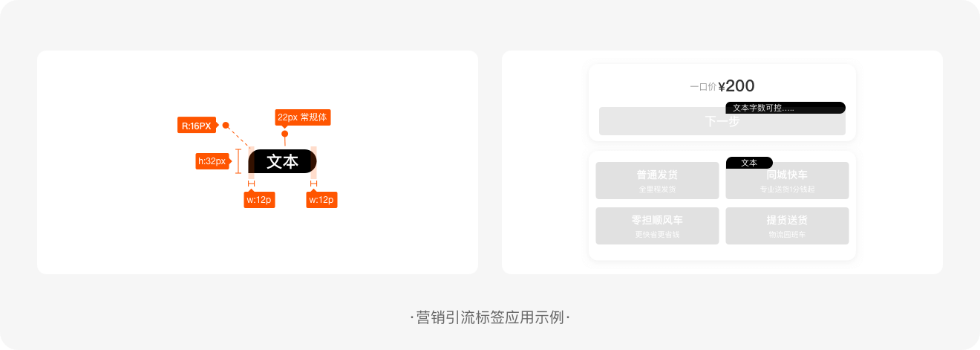This screenshot has height=350, width=980.
Task: Select the left padding width marker
Action: point(251,183)
